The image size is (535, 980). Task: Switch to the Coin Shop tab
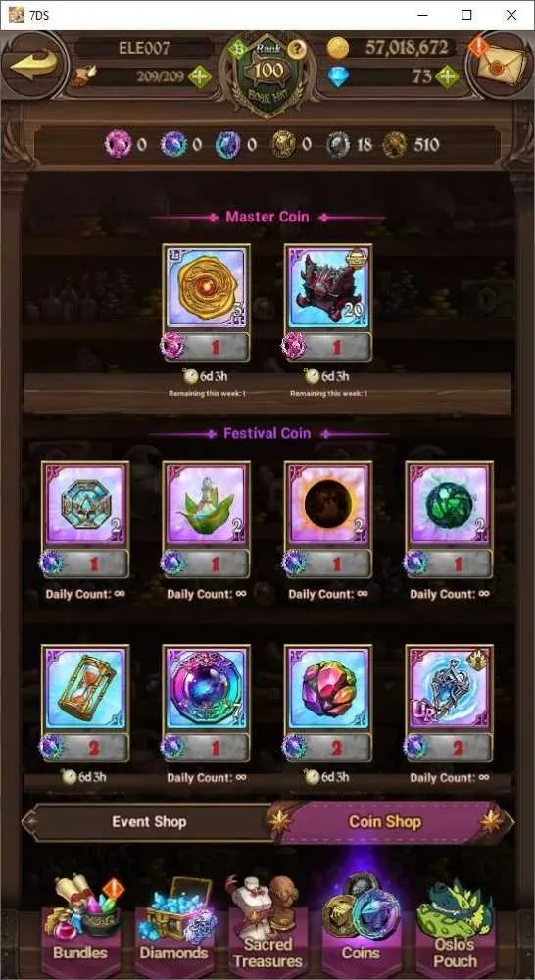(x=386, y=822)
